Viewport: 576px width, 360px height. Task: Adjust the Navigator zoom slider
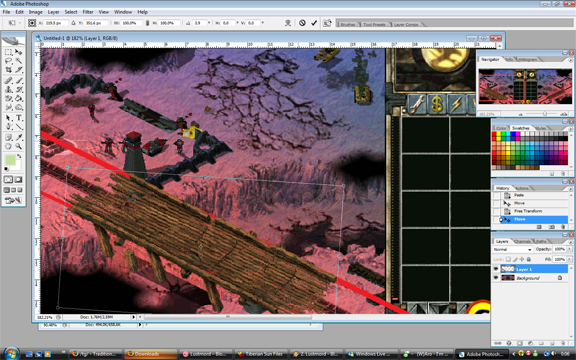[545, 114]
